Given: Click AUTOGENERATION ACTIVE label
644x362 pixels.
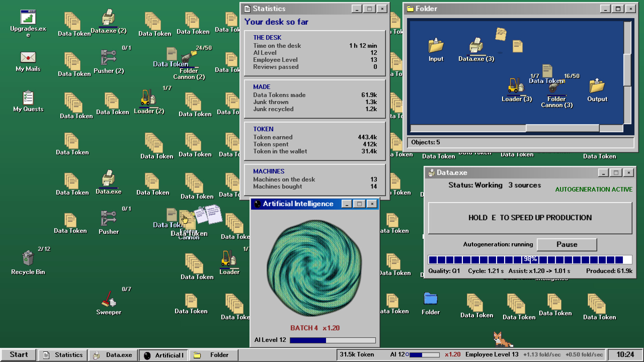Looking at the screenshot, I should pos(594,189).
